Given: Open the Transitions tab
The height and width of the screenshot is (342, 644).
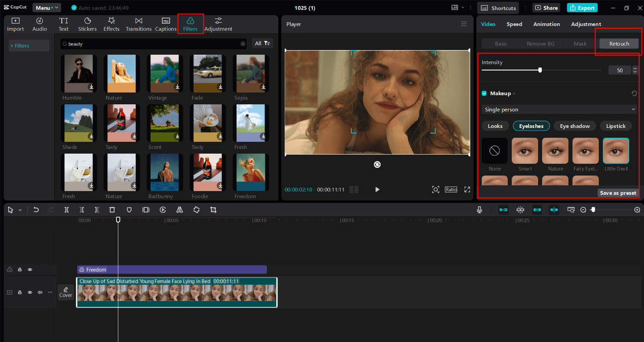Looking at the screenshot, I should [x=138, y=24].
